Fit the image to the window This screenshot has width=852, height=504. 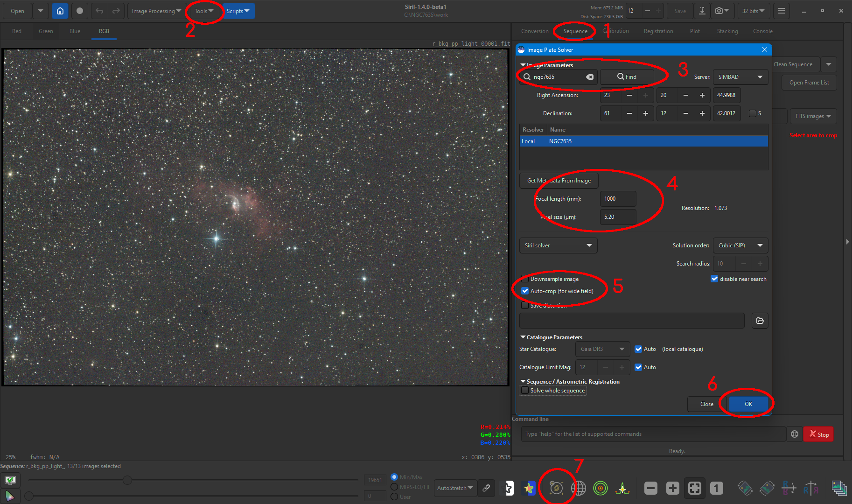[x=694, y=488]
